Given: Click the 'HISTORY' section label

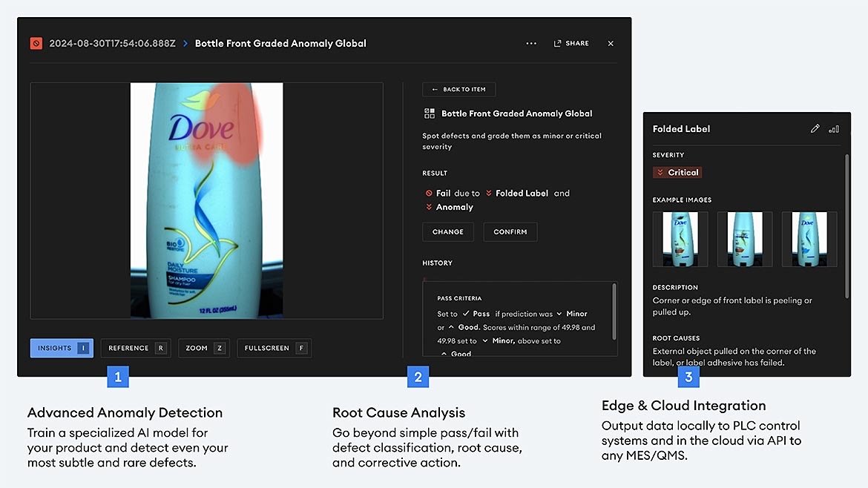Looking at the screenshot, I should click(437, 263).
